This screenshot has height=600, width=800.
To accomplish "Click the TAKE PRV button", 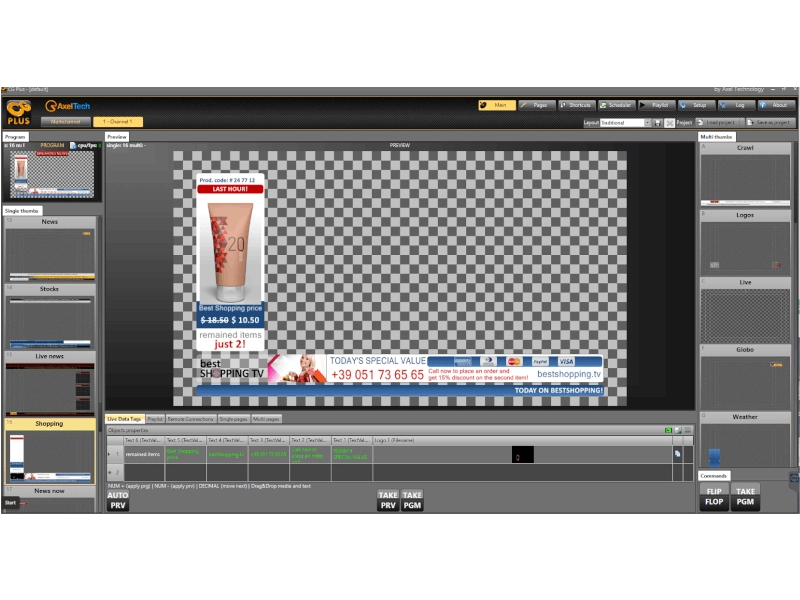I will [388, 500].
